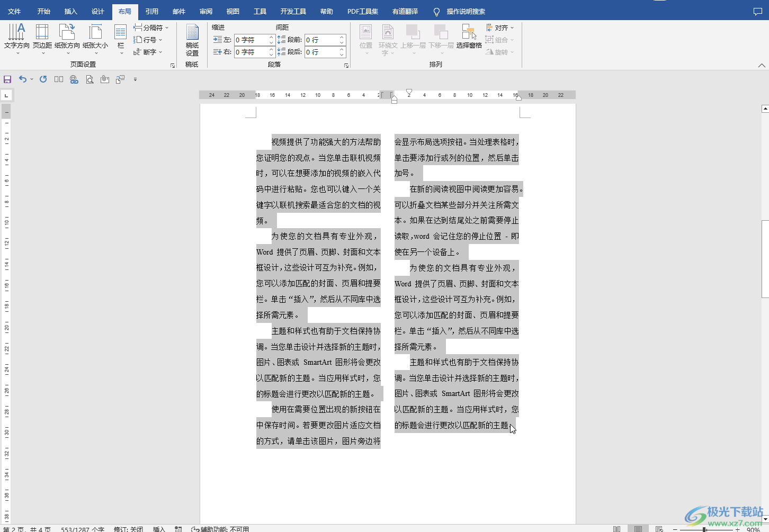Switch to Print Layout view in status bar
This screenshot has width=769, height=532.
pyautogui.click(x=638, y=529)
